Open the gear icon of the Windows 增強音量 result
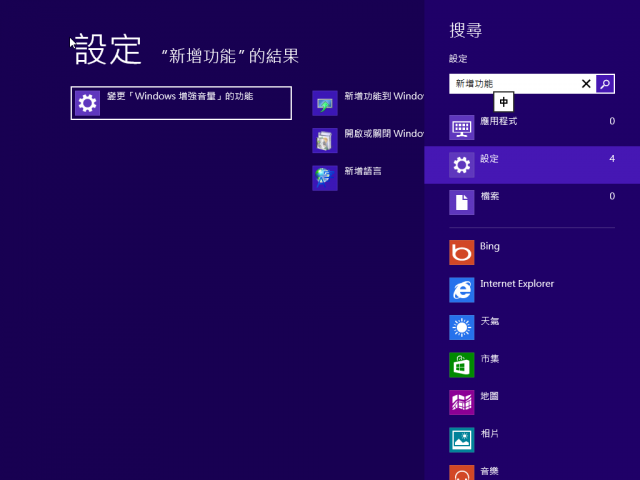Image resolution: width=640 pixels, height=480 pixels. [x=87, y=103]
